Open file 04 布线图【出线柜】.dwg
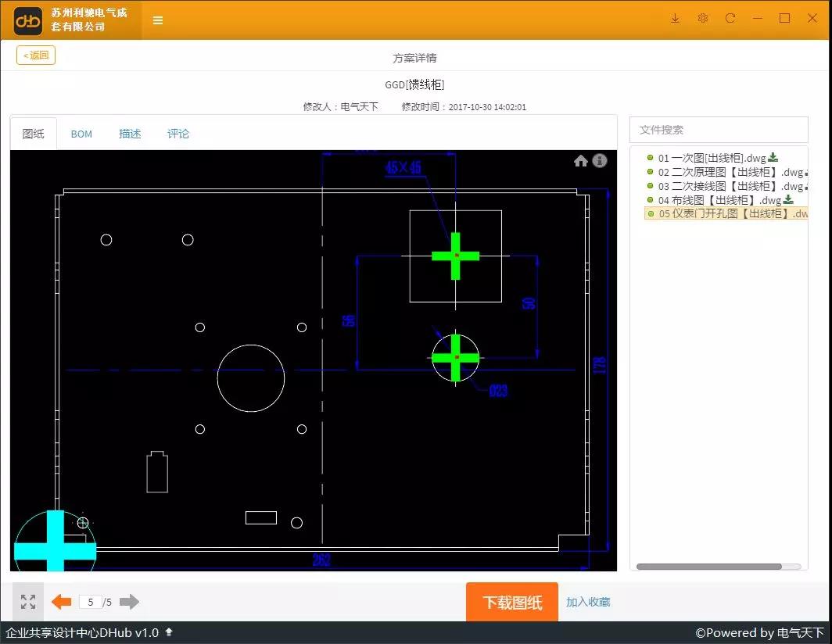Viewport: 832px width, 644px height. pyautogui.click(x=719, y=200)
